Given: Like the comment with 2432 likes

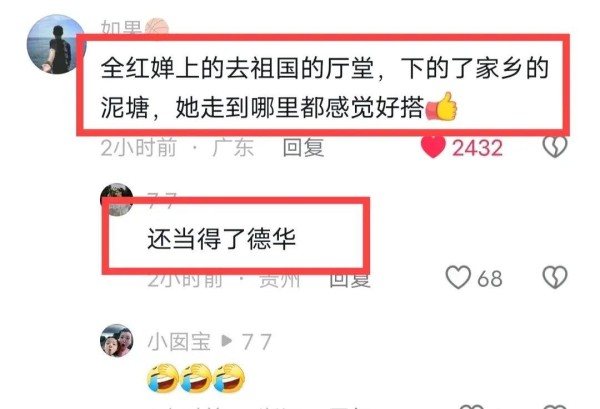Looking at the screenshot, I should point(433,147).
